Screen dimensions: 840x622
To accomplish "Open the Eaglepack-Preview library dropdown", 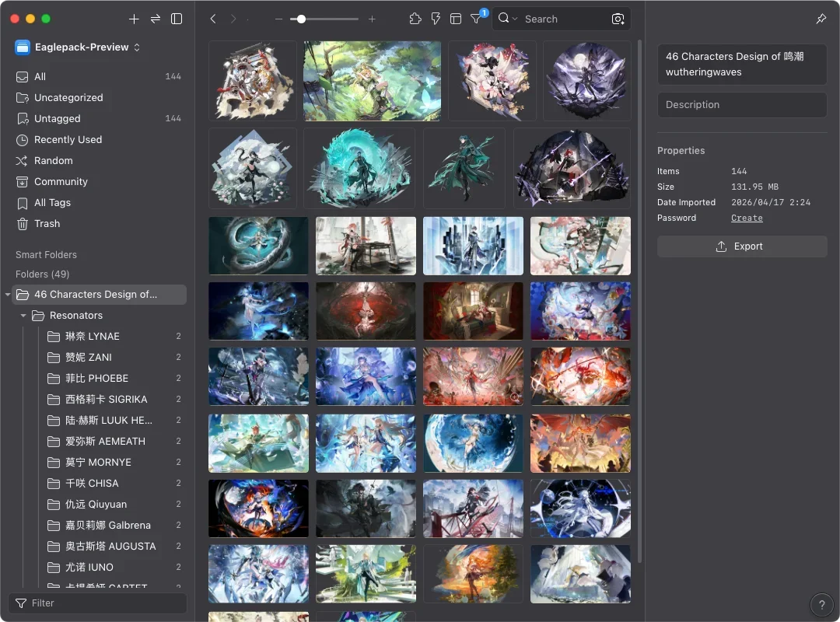I will coord(78,47).
